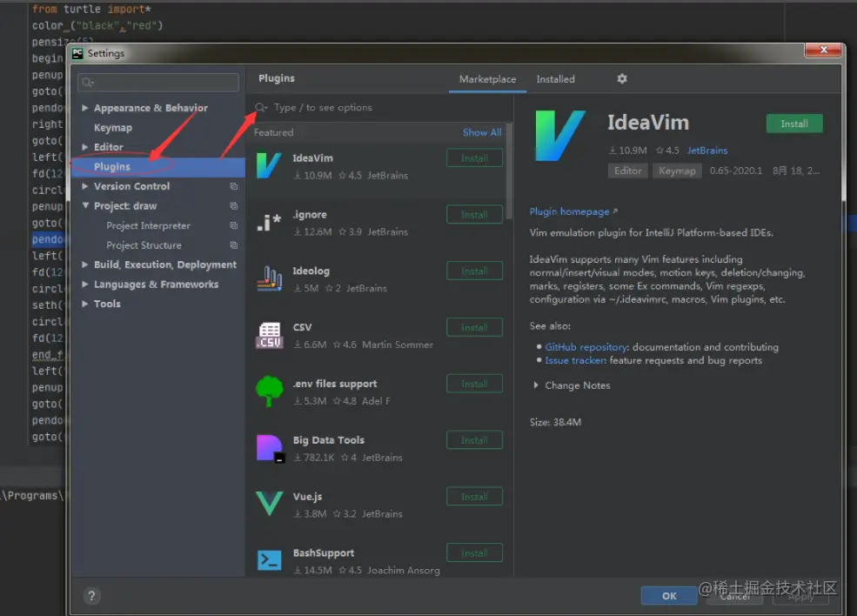Viewport: 857px width, 616px height.
Task: Click the IdeaVim title in plugin list
Action: click(x=312, y=158)
